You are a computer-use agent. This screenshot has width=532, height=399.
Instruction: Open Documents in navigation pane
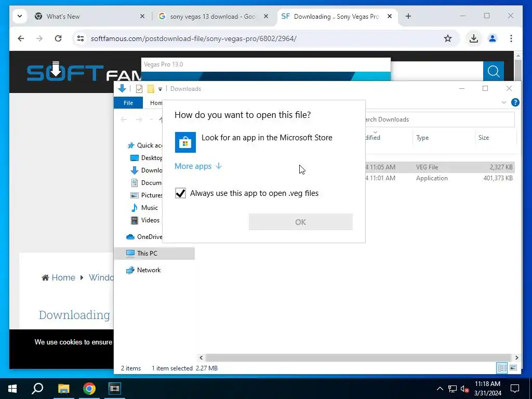[x=147, y=182]
